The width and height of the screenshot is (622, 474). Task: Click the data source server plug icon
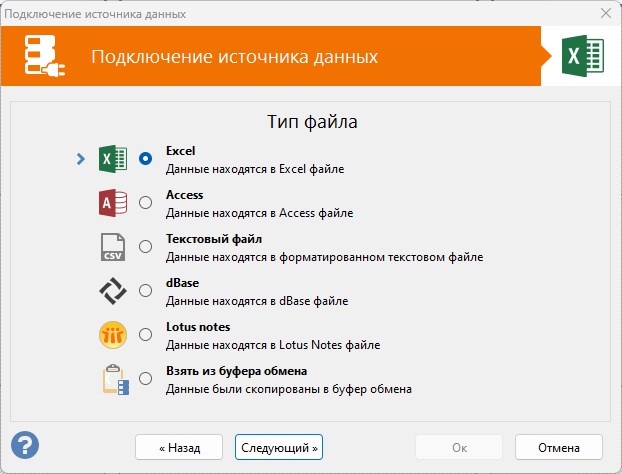point(45,56)
